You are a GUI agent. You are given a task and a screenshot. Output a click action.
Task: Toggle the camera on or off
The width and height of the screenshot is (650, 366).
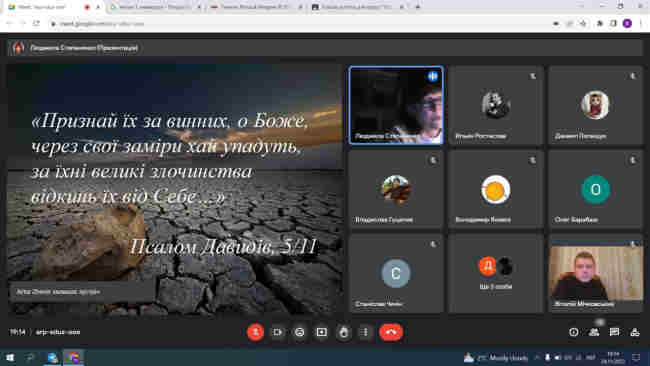click(277, 332)
